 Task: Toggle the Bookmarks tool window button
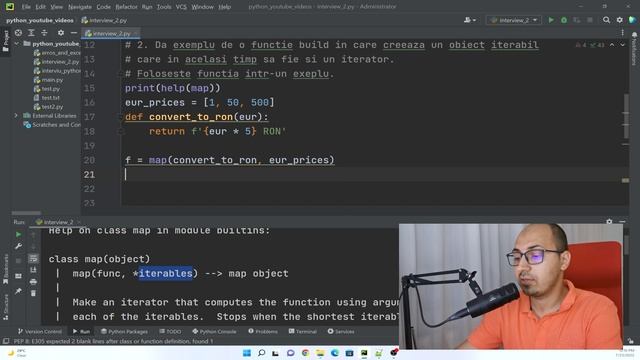(5, 269)
